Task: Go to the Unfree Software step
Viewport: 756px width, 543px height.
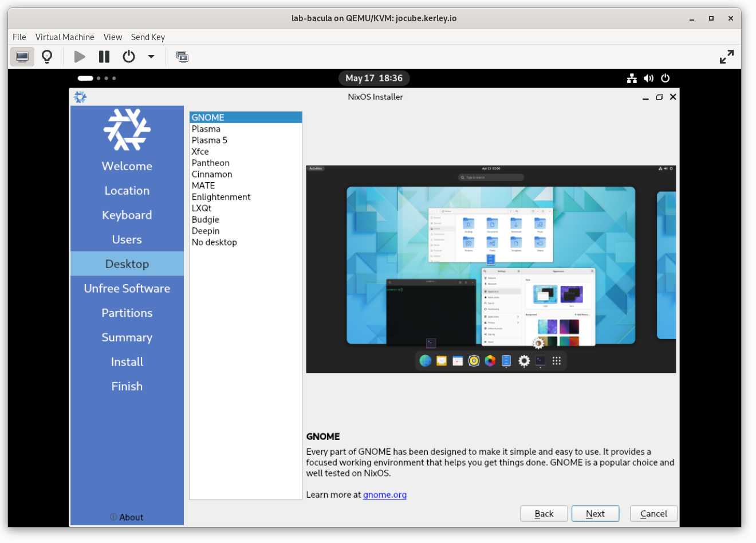Action: point(127,289)
